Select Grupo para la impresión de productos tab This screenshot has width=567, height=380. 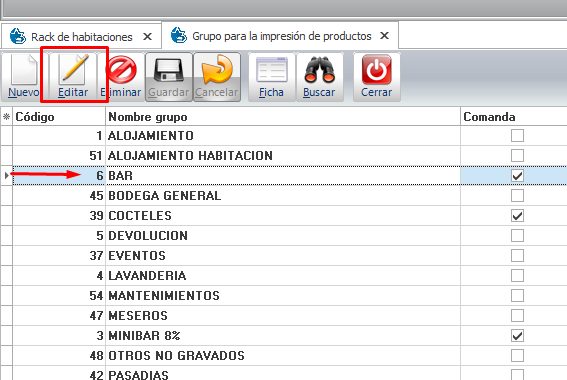tap(281, 36)
